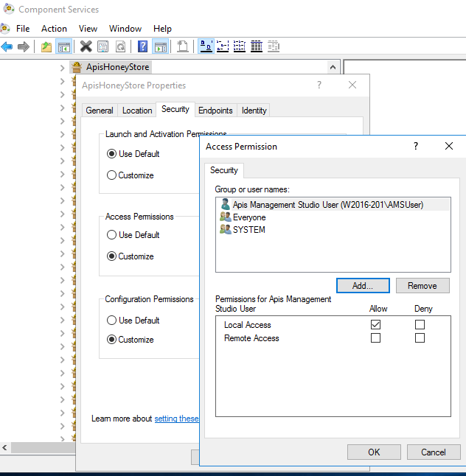This screenshot has height=476, width=466.
Task: Click the Properties toolbar icon
Action: tap(102, 47)
